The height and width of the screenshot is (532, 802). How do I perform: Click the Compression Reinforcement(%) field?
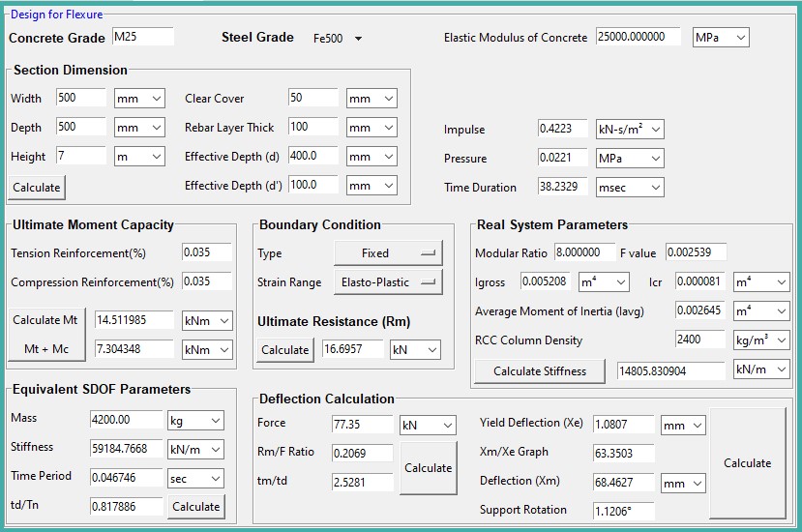207,281
